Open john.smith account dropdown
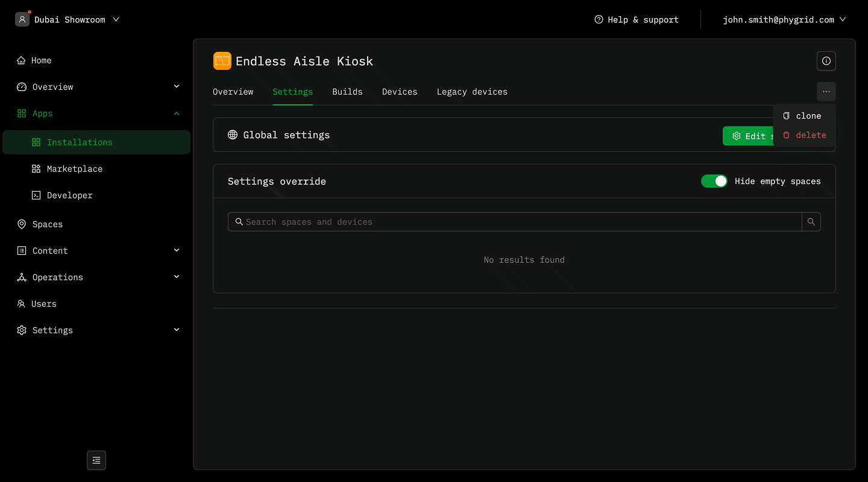The height and width of the screenshot is (482, 868). (x=784, y=19)
